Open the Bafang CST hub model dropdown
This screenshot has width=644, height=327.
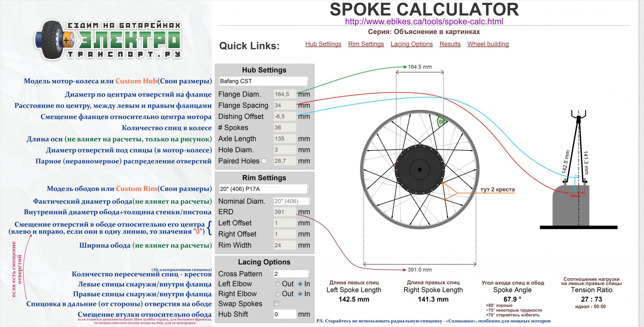pyautogui.click(x=264, y=81)
